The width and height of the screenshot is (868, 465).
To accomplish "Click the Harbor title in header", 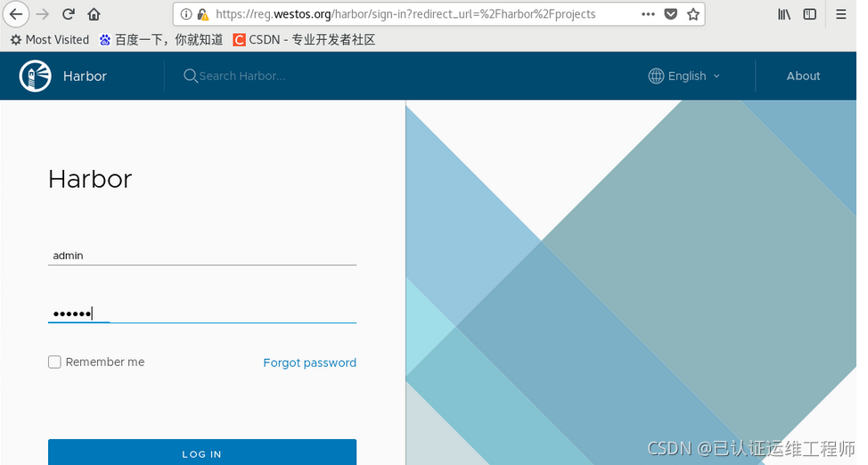I will pos(85,76).
